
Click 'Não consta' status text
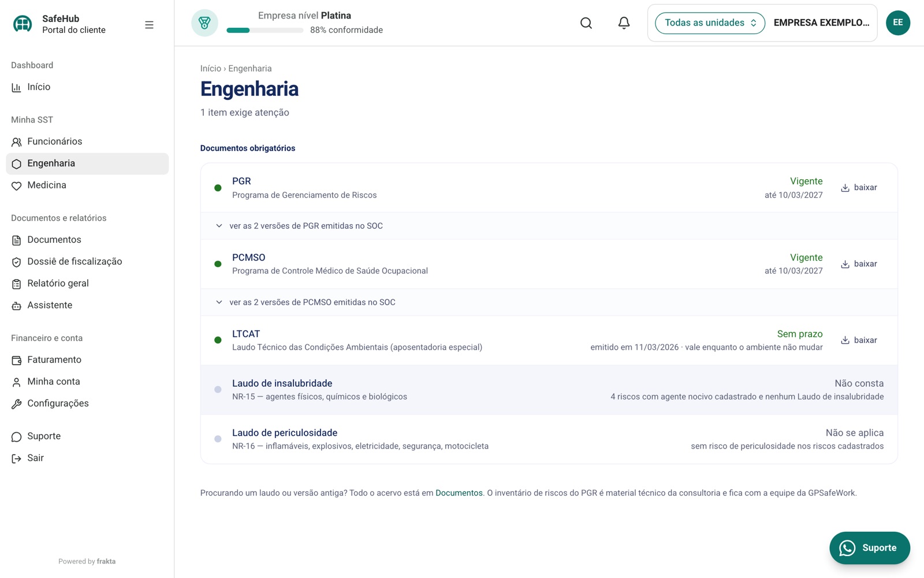click(x=859, y=384)
